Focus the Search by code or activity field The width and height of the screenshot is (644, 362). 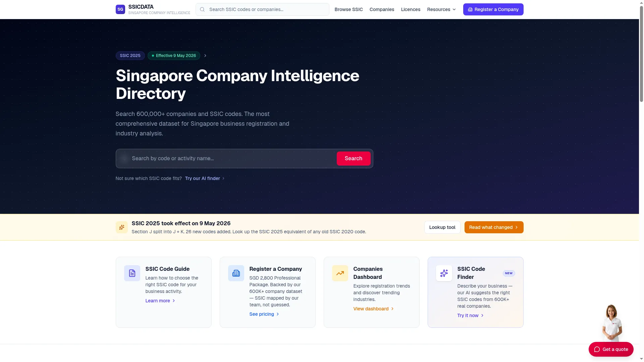(x=233, y=159)
